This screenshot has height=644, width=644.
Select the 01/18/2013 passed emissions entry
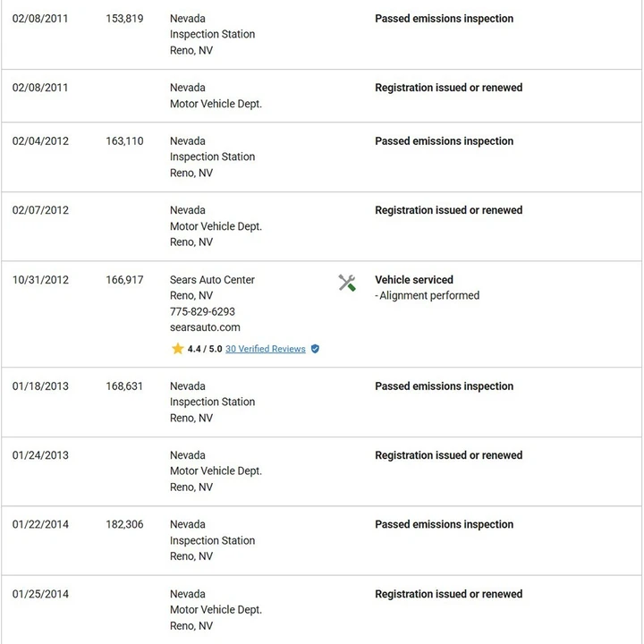(322, 402)
